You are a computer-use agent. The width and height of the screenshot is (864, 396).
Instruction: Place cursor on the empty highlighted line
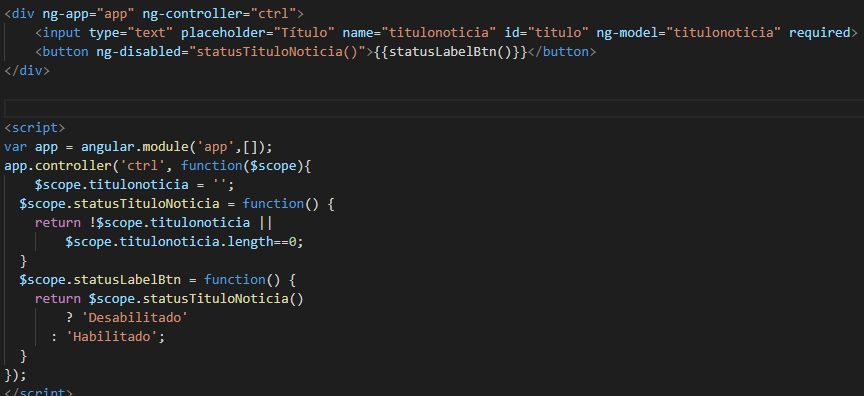point(432,108)
